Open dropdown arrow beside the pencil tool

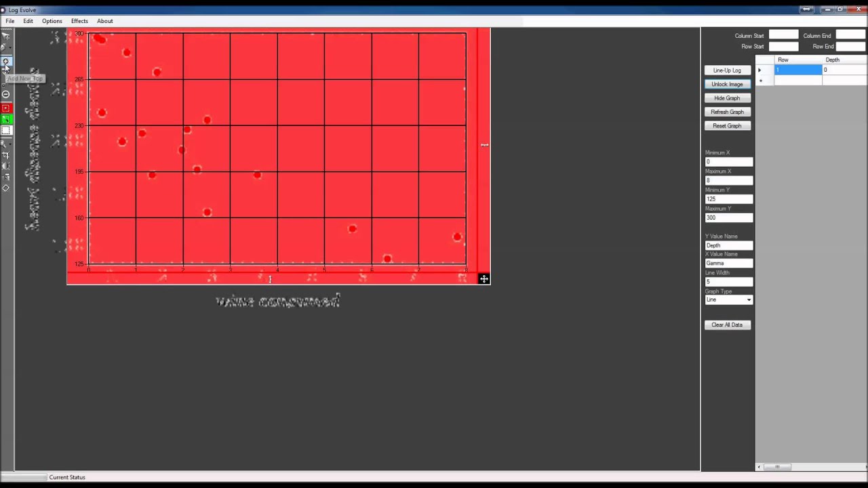[x=10, y=48]
